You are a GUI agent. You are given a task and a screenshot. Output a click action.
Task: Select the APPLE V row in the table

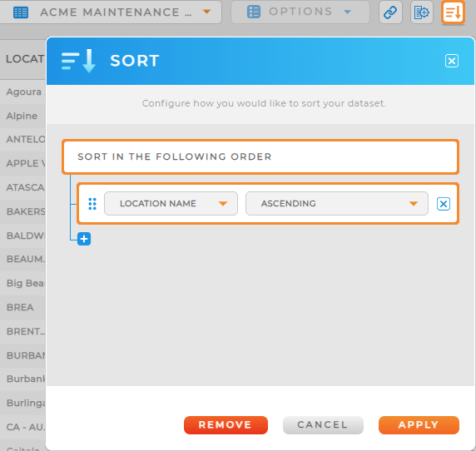tap(22, 163)
